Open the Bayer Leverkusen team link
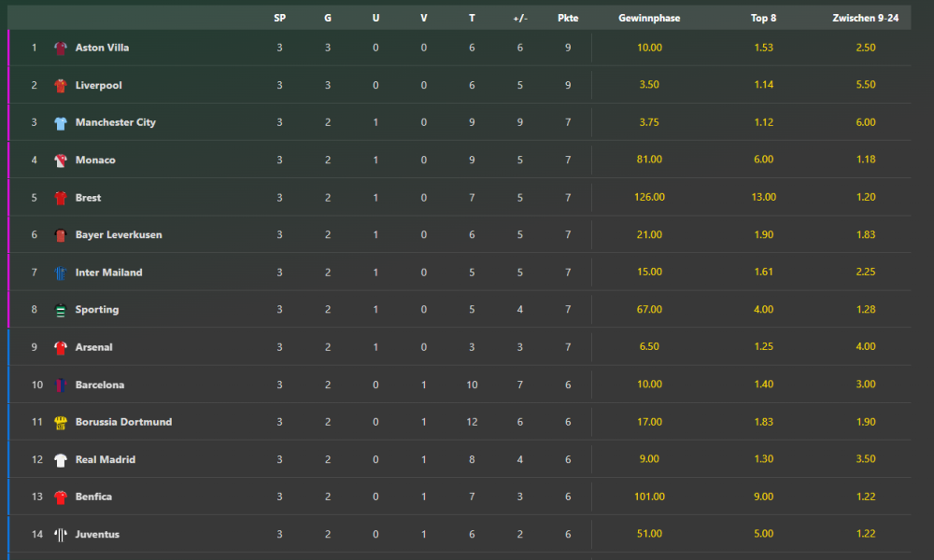Screen dimensions: 934x560 [x=119, y=235]
